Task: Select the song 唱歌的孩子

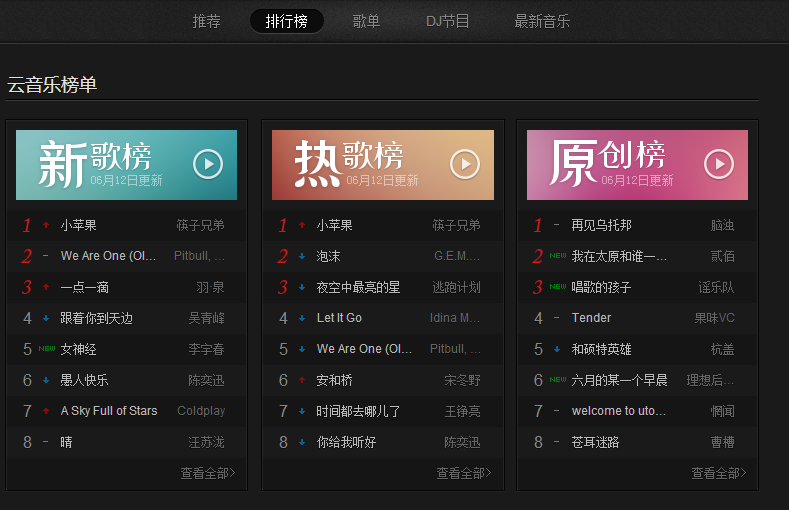Action: [x=601, y=287]
